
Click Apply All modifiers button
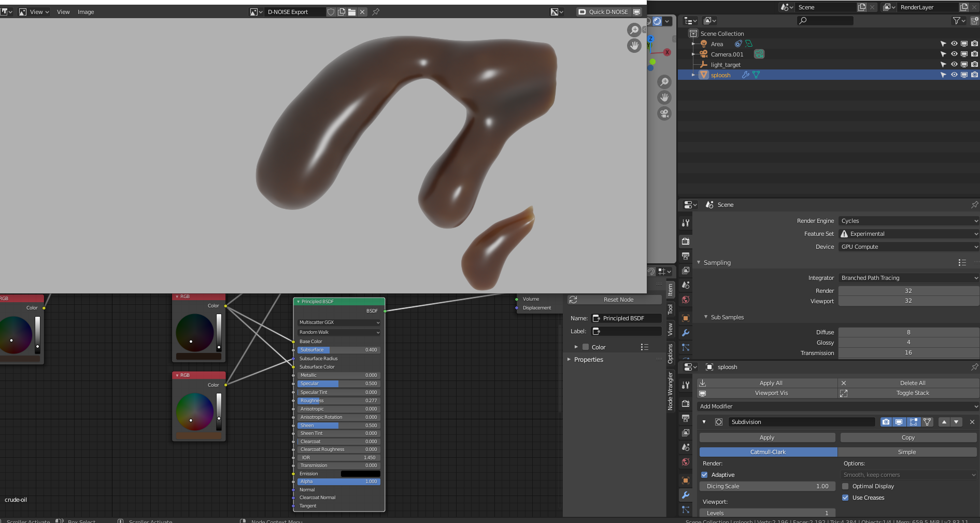coord(767,383)
